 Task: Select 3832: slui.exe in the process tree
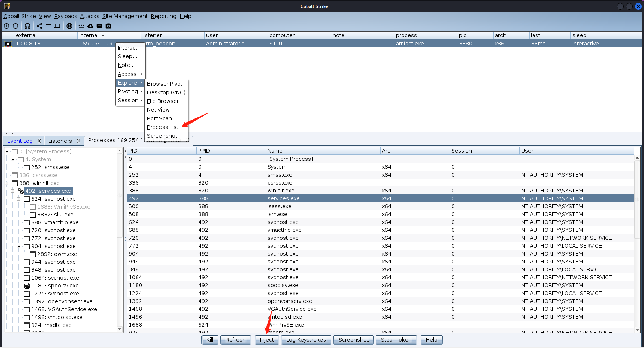tap(55, 215)
